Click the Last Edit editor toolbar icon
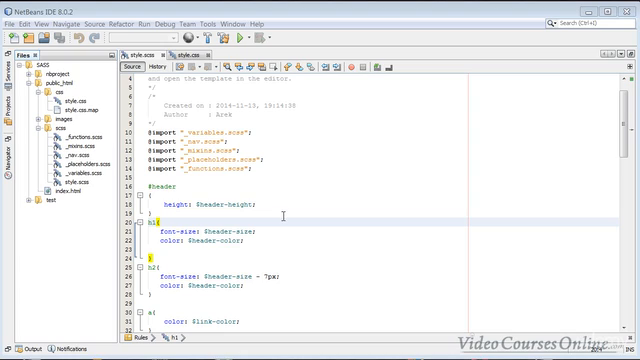640x360 pixels. point(180,67)
